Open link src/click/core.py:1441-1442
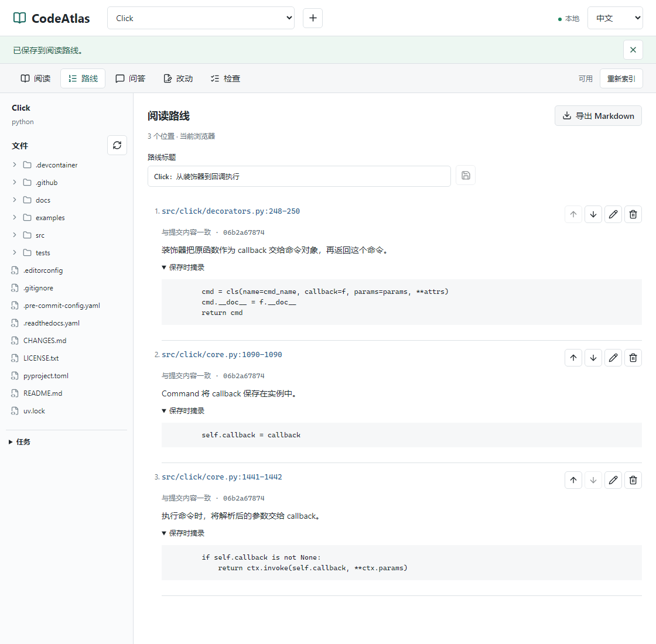656x644 pixels. 222,477
